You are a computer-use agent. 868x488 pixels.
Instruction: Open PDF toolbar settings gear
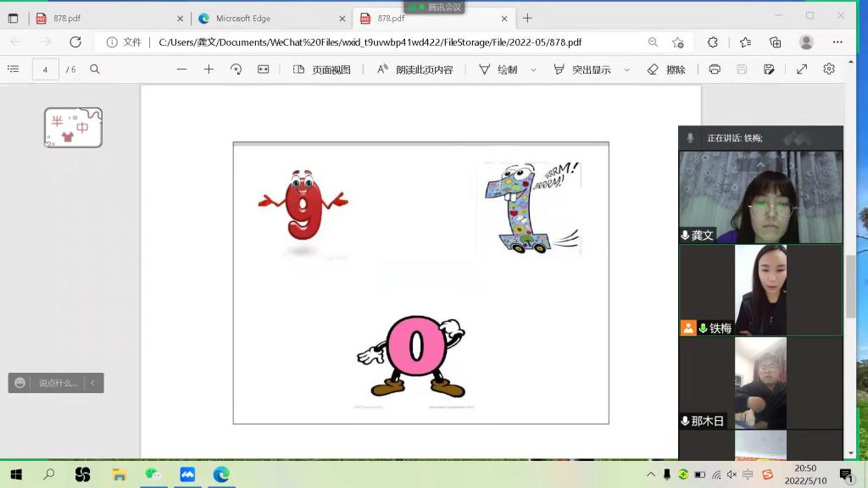829,69
